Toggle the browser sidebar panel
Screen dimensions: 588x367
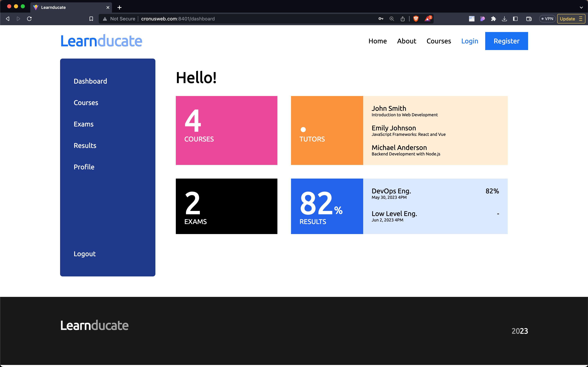point(515,19)
